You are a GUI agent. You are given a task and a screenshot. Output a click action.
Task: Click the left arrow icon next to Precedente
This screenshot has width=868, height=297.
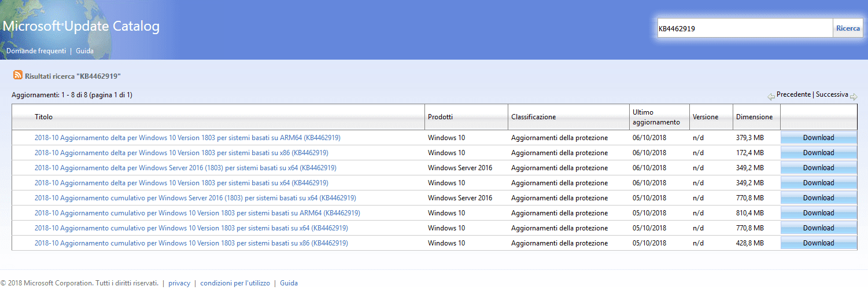[x=771, y=96]
